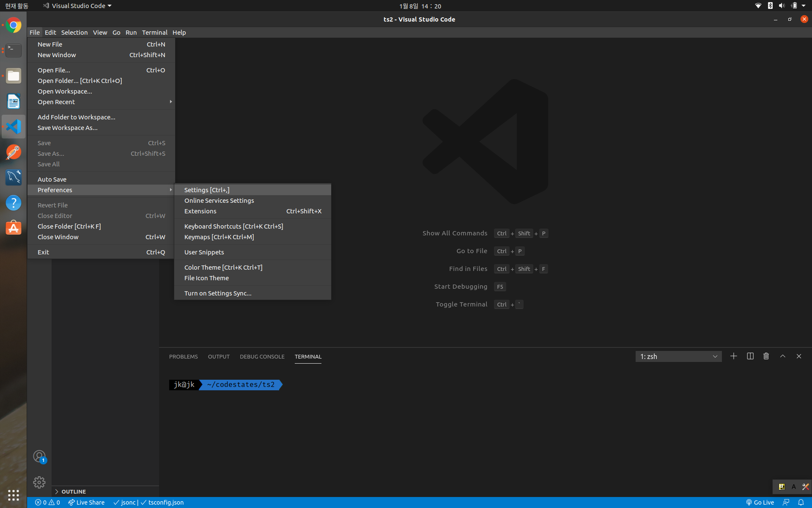Select Color Theme menu entry
Image resolution: width=812 pixels, height=508 pixels.
click(223, 268)
